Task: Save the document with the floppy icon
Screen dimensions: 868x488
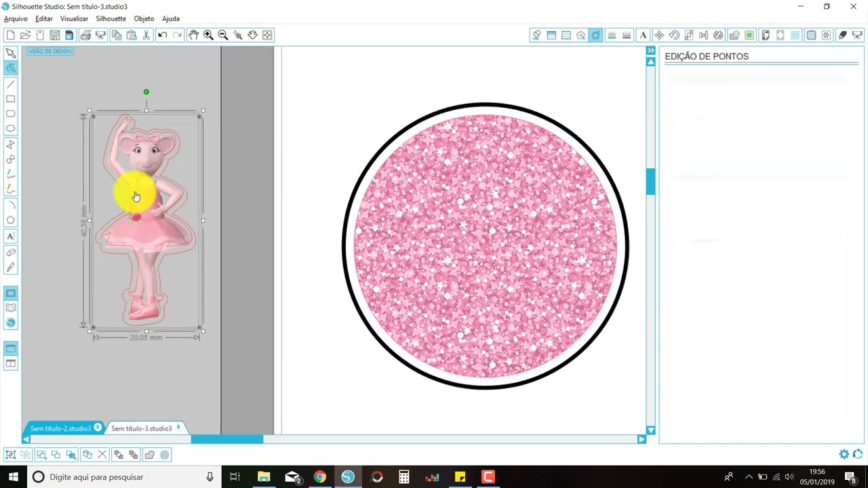Action: pos(55,35)
